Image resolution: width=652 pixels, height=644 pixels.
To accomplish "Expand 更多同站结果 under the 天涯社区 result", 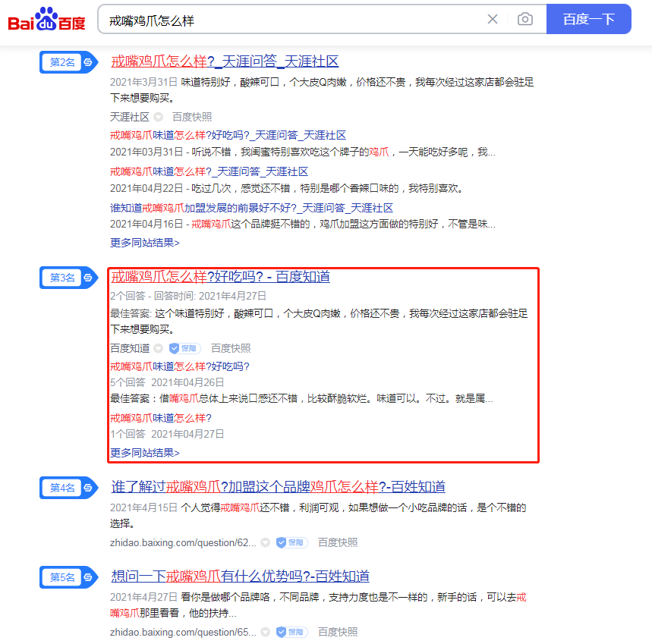I will pos(145,243).
